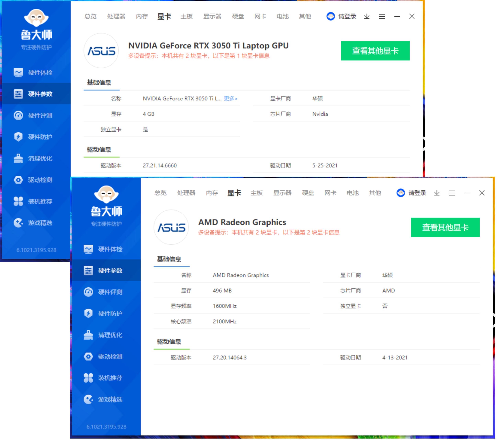Viewport: 504px width, 448px height.
Task: Open 硬件体检 icon in front AMD window sidebar
Action: (88, 249)
